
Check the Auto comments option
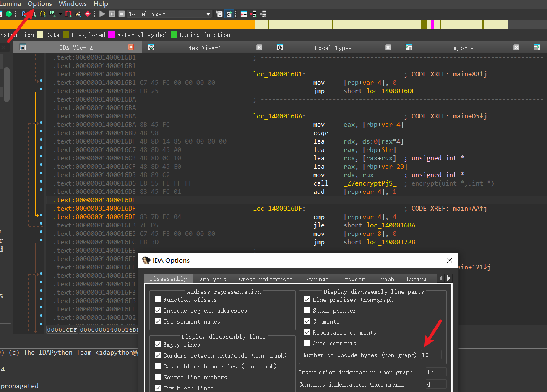[307, 343]
